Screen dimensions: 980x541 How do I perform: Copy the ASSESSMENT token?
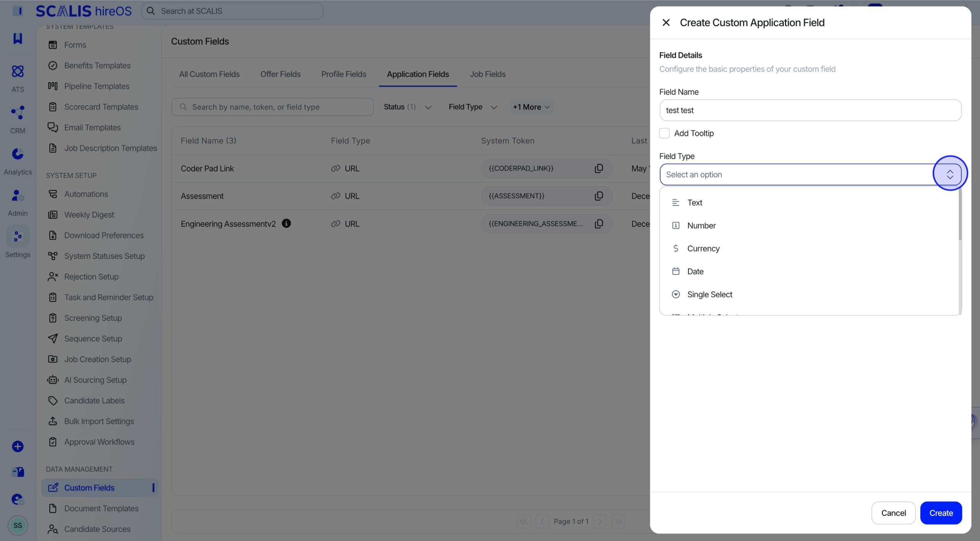point(599,196)
